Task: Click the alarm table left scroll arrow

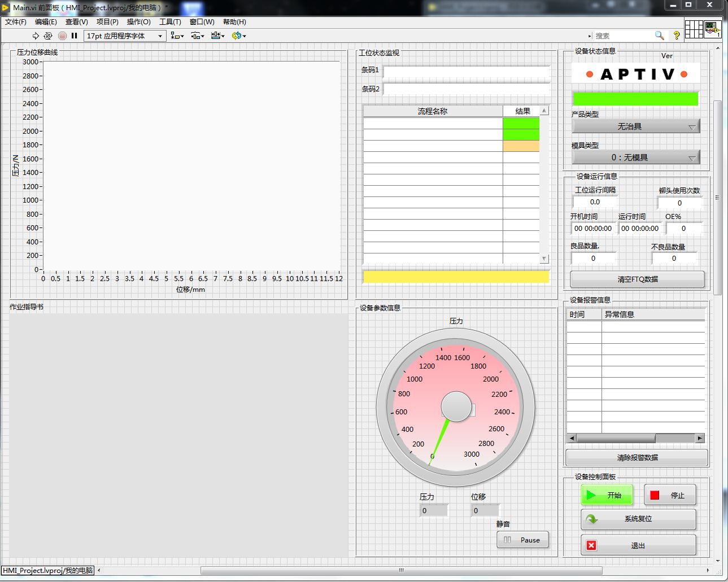Action: tap(572, 438)
